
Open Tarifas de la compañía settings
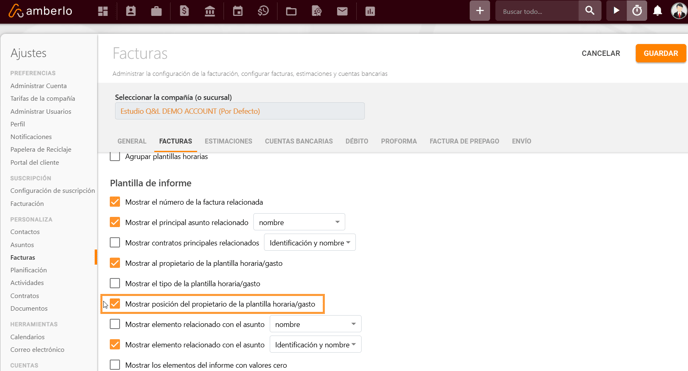coord(43,98)
